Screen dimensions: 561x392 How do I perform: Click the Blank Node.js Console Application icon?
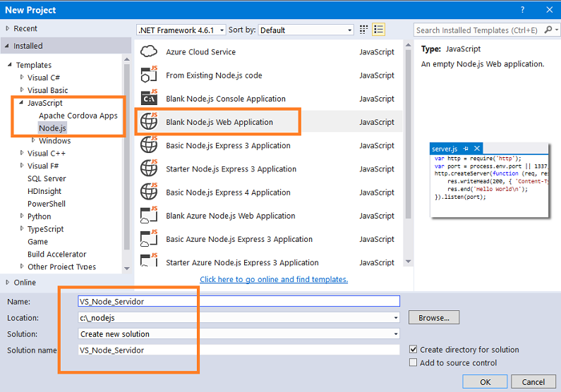coord(149,98)
